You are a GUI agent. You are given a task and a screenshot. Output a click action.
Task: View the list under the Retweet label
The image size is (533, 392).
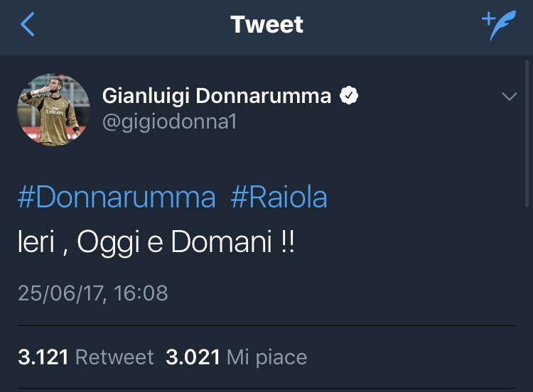click(x=114, y=356)
